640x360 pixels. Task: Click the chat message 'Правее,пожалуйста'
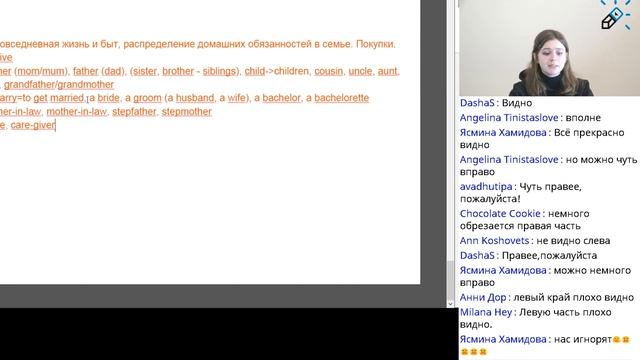click(549, 256)
